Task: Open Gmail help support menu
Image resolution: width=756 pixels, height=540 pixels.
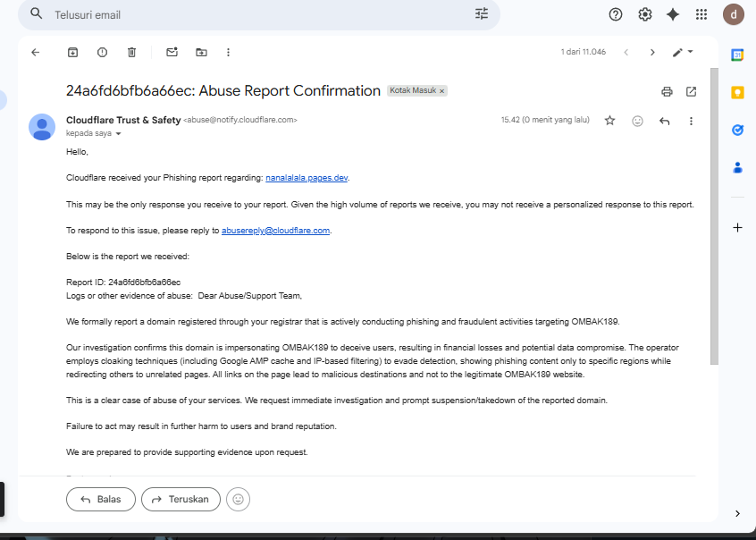Action: click(615, 14)
